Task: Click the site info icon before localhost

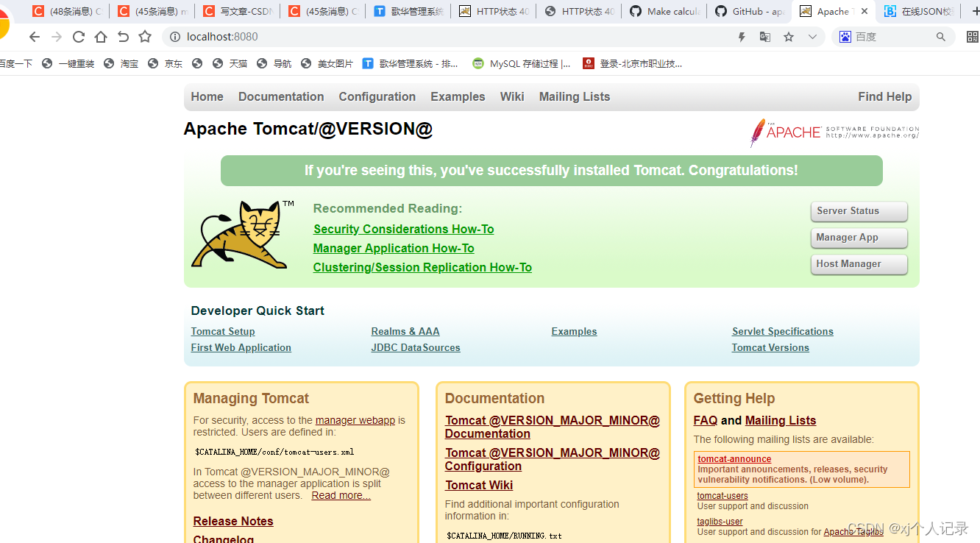Action: tap(174, 37)
